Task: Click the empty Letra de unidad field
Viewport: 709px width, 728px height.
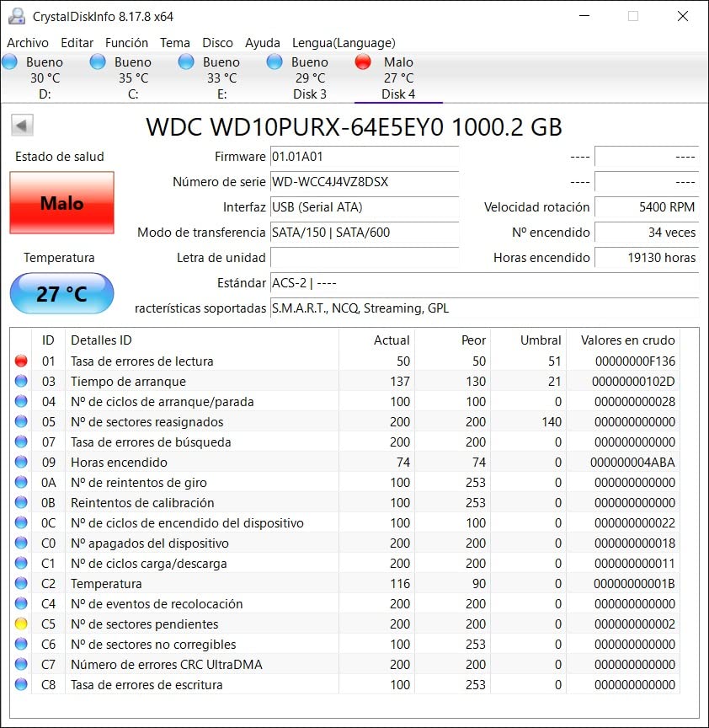Action: tap(365, 258)
